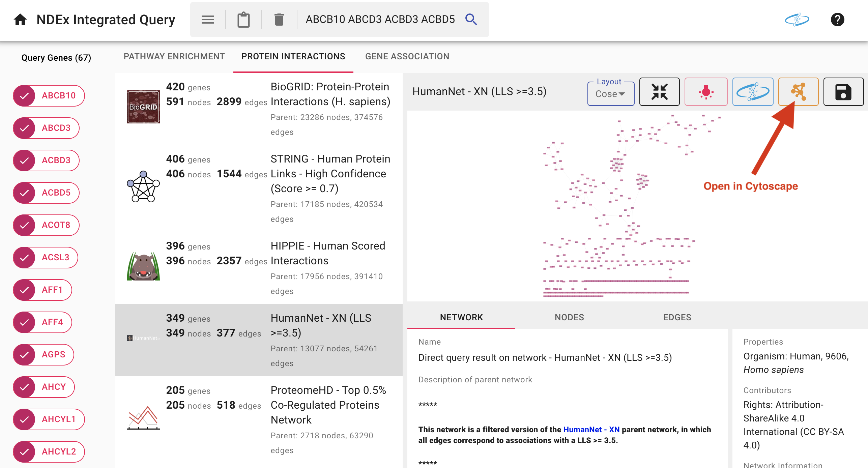Switch to the Pathway Enrichment tab
This screenshot has width=868, height=468.
pos(174,56)
